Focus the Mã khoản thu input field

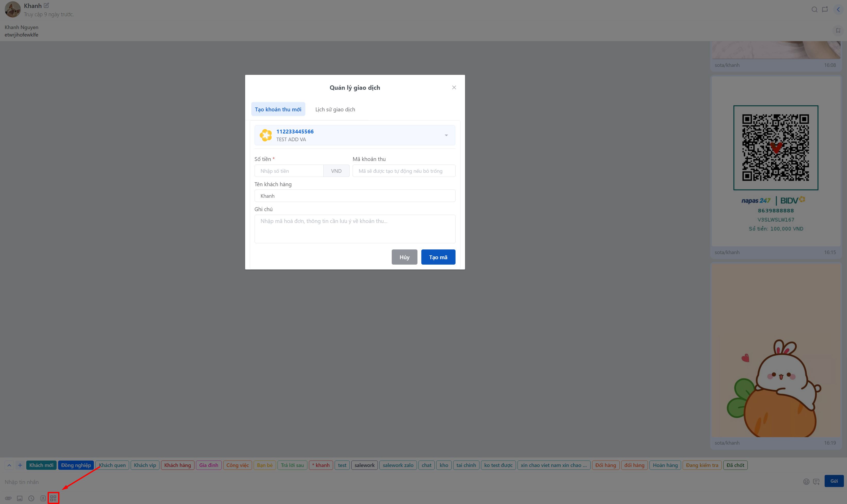pyautogui.click(x=404, y=171)
